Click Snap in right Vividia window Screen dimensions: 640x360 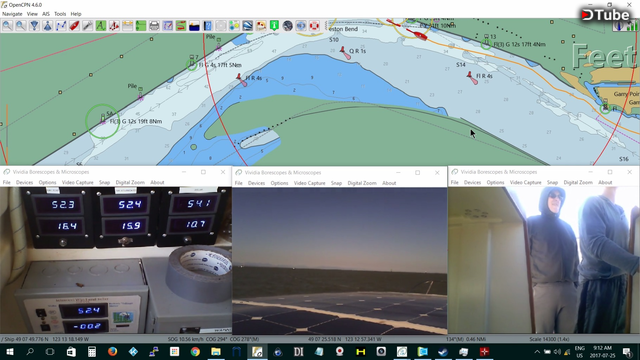[552, 182]
